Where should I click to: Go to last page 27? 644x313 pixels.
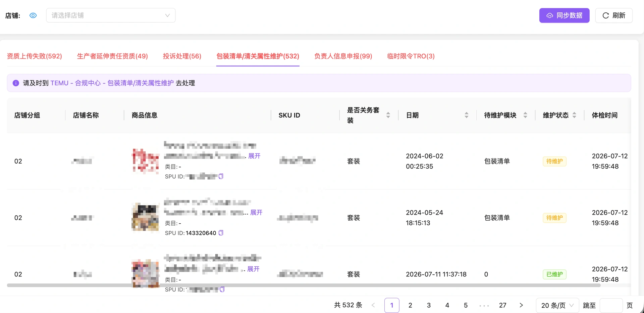[502, 305]
